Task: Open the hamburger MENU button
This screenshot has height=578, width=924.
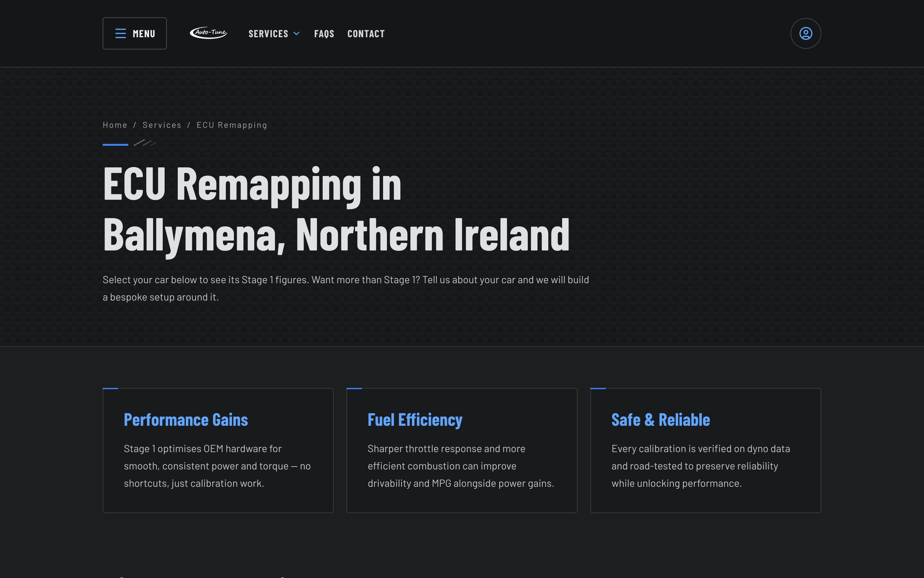Action: tap(134, 33)
